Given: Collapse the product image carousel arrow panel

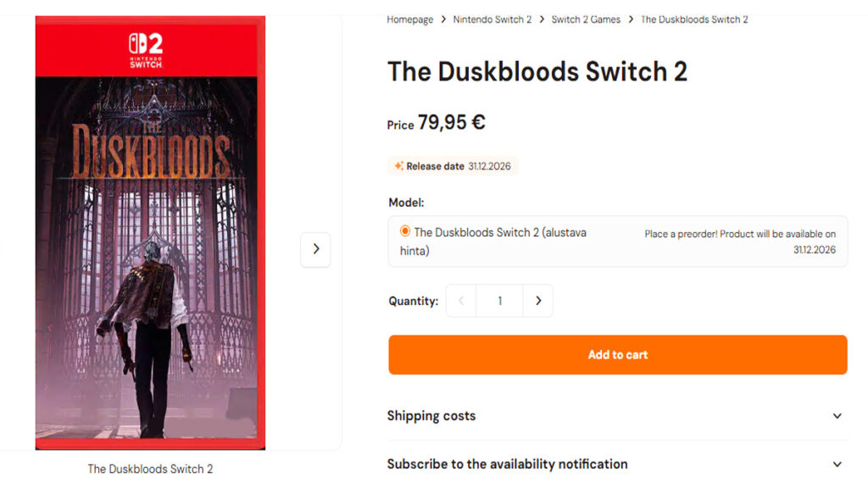Looking at the screenshot, I should click(315, 250).
